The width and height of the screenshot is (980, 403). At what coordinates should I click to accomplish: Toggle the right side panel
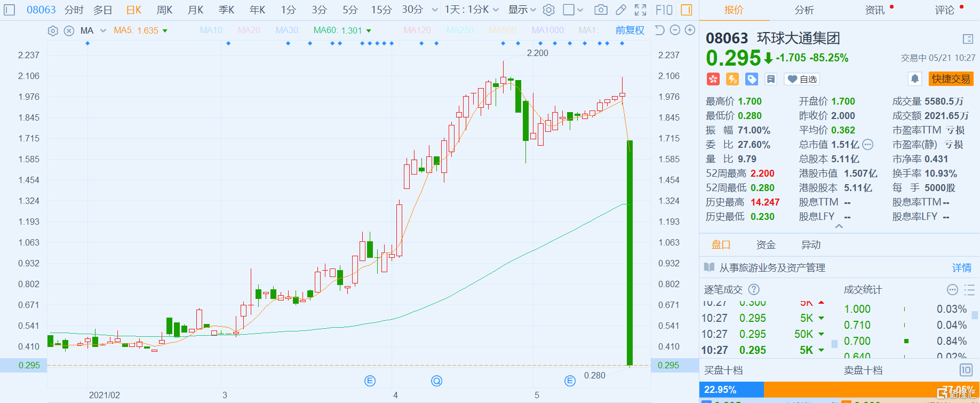[x=687, y=10]
